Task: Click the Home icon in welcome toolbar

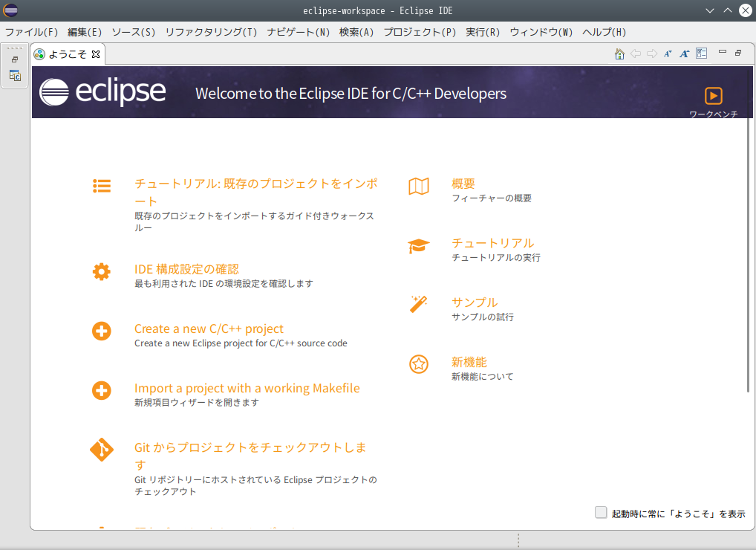Action: [619, 54]
